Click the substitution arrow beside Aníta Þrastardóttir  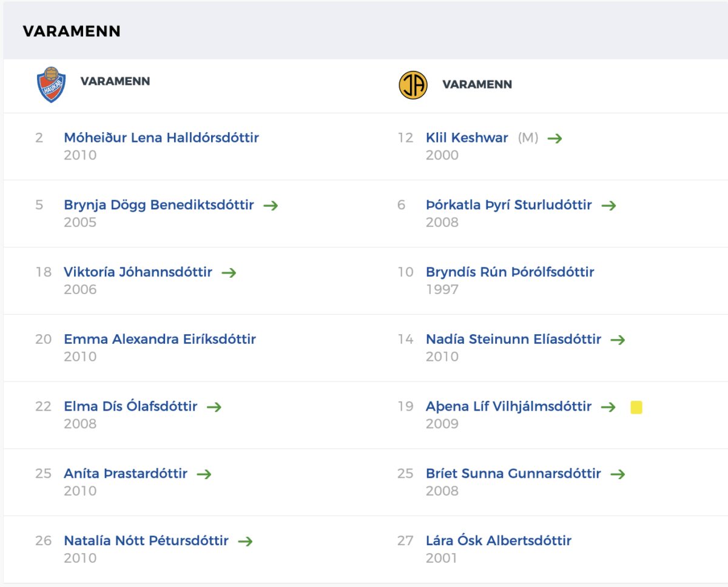[x=204, y=474]
